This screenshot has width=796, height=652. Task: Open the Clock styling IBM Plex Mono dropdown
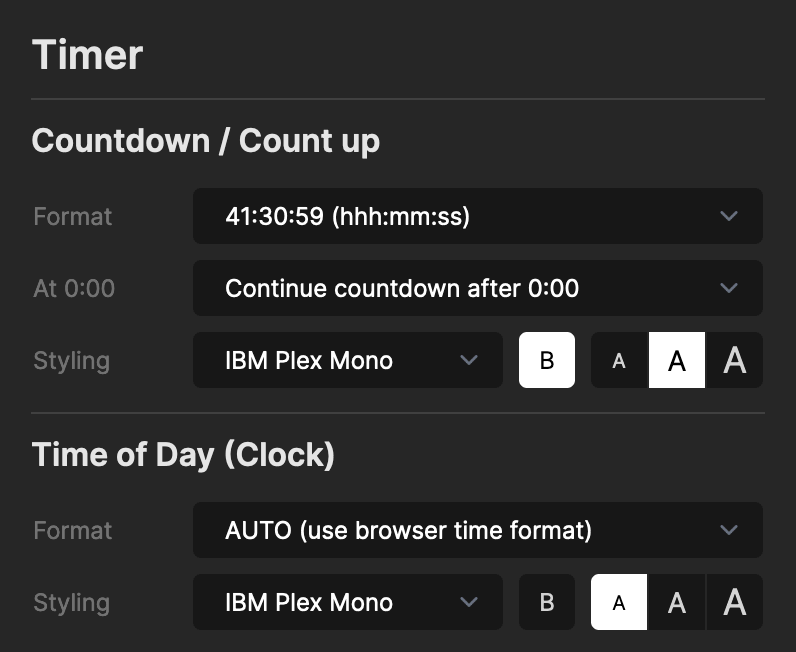pyautogui.click(x=347, y=602)
